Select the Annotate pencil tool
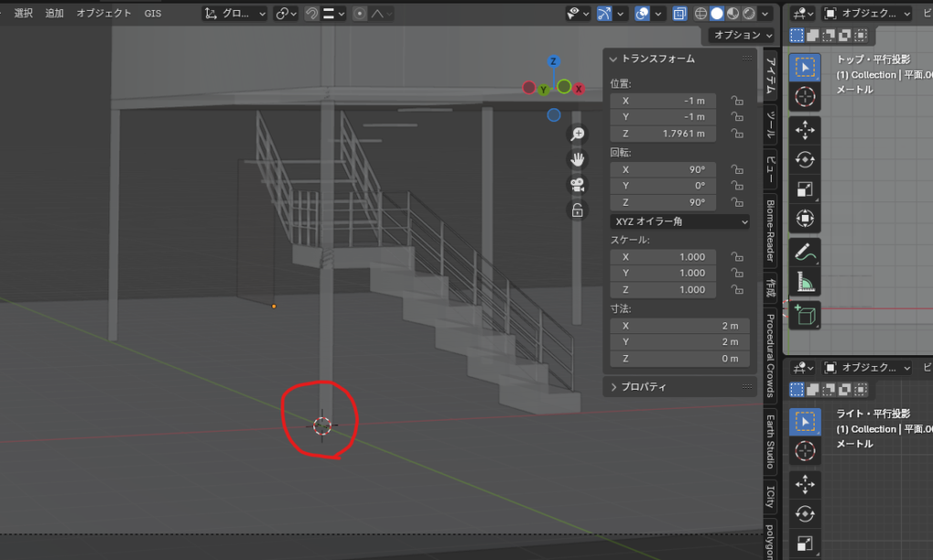Image resolution: width=933 pixels, height=560 pixels. coord(805,251)
